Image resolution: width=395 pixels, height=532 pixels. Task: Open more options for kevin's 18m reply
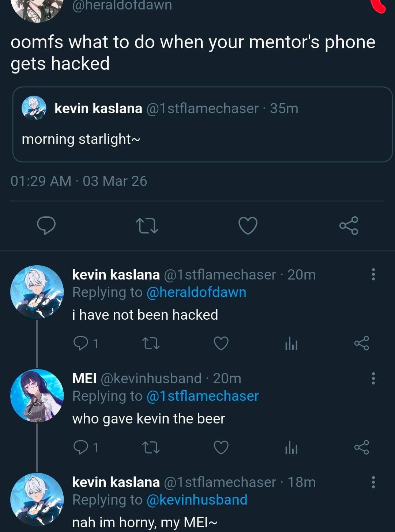click(x=373, y=482)
